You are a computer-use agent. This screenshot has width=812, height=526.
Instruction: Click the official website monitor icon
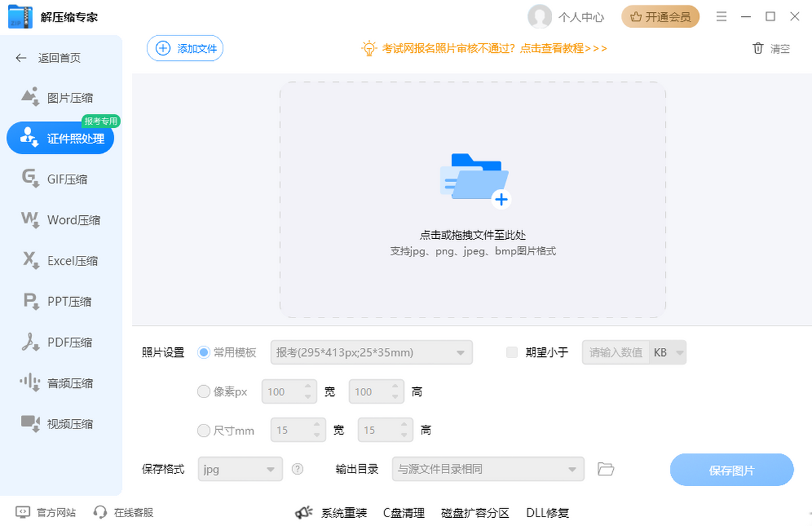click(22, 512)
